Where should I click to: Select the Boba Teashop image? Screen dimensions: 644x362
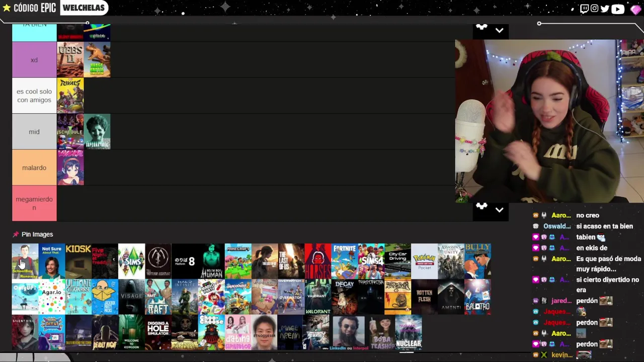(382, 332)
